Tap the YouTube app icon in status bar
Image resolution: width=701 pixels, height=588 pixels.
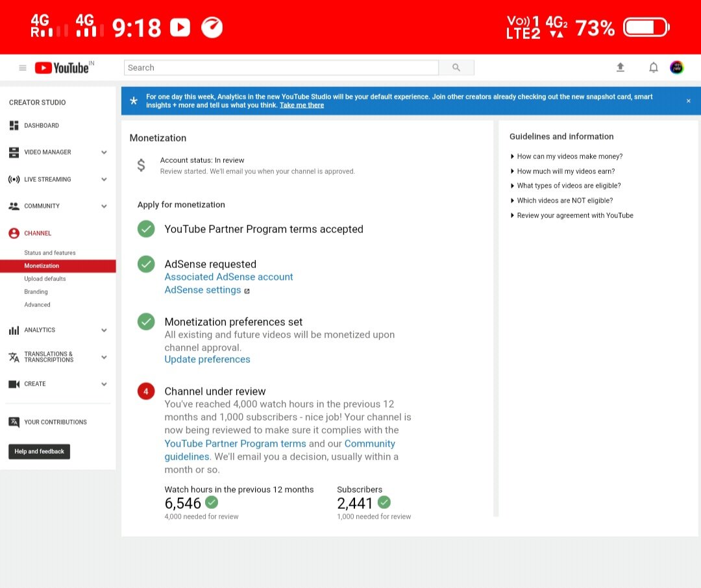tap(180, 27)
